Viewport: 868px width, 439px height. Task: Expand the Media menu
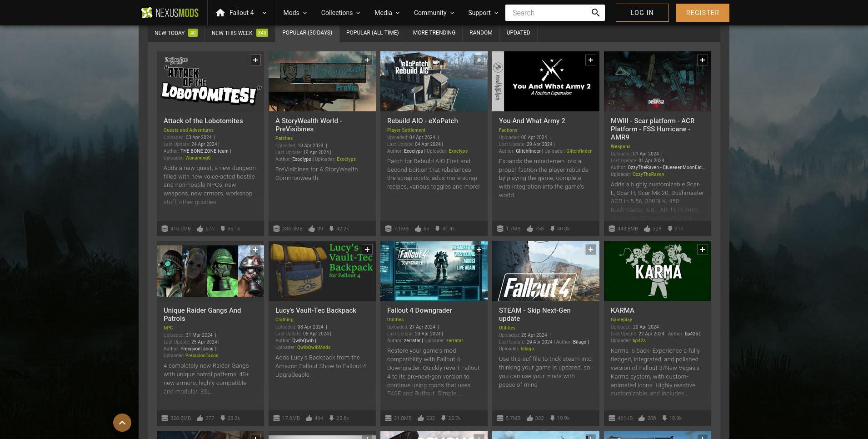point(387,13)
